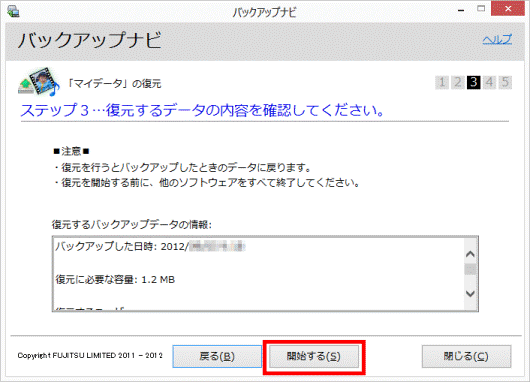Click the application icon in title bar
This screenshot has height=382, width=530.
(x=13, y=11)
